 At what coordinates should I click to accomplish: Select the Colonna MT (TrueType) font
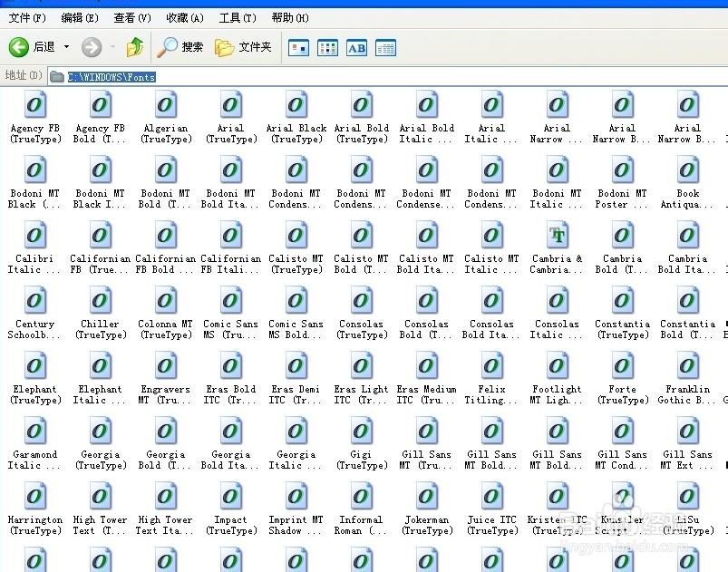[165, 313]
